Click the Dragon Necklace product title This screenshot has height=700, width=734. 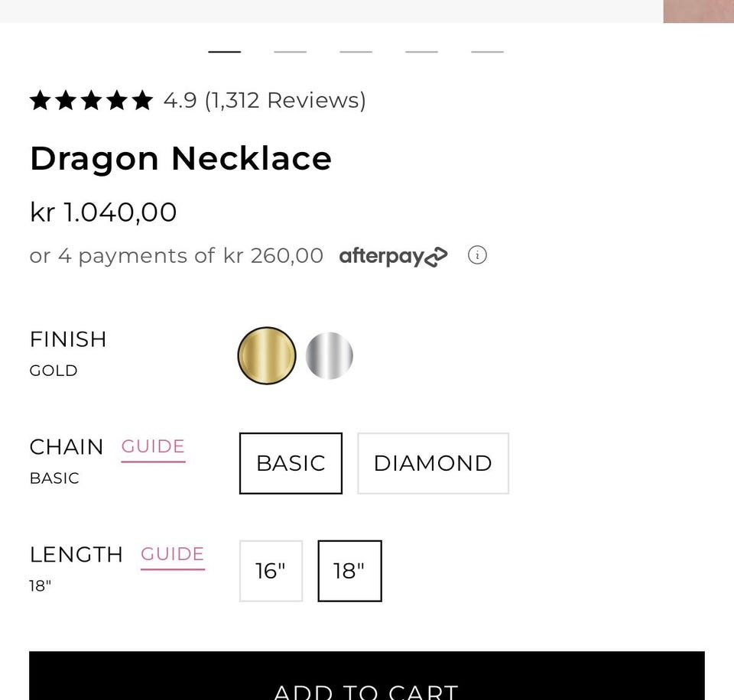click(180, 158)
